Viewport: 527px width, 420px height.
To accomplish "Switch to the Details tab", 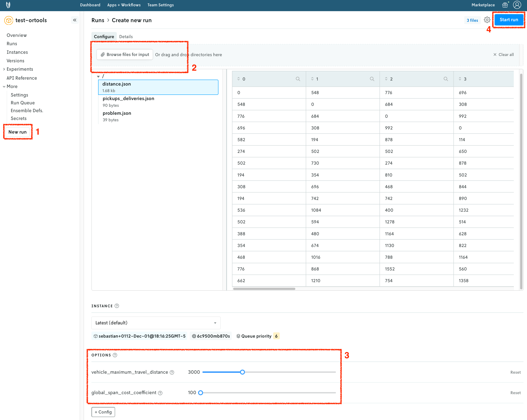I will click(126, 37).
